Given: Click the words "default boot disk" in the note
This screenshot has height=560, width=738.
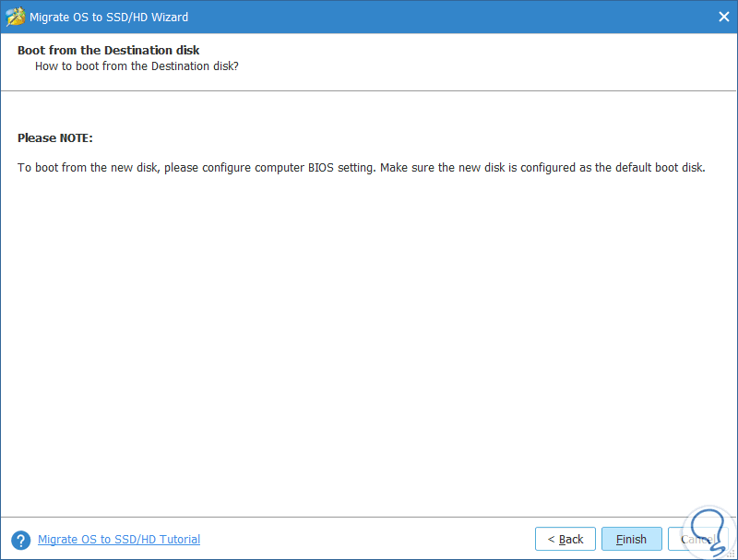Looking at the screenshot, I should coord(660,168).
